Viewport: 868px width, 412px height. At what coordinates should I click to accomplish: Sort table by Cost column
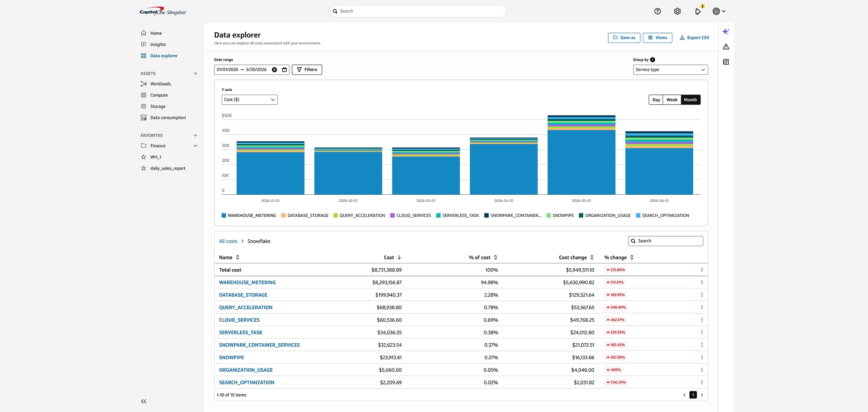pos(392,257)
